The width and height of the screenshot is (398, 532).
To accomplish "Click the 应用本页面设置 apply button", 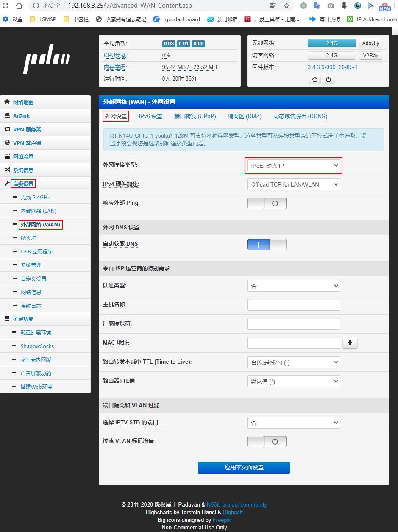I will point(244,467).
